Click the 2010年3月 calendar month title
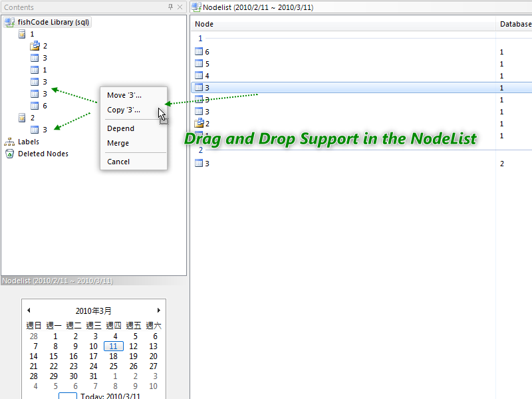532x399 pixels. point(93,311)
